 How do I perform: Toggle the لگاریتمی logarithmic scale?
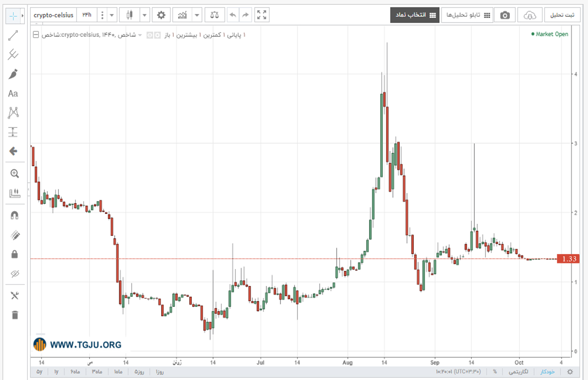518,372
